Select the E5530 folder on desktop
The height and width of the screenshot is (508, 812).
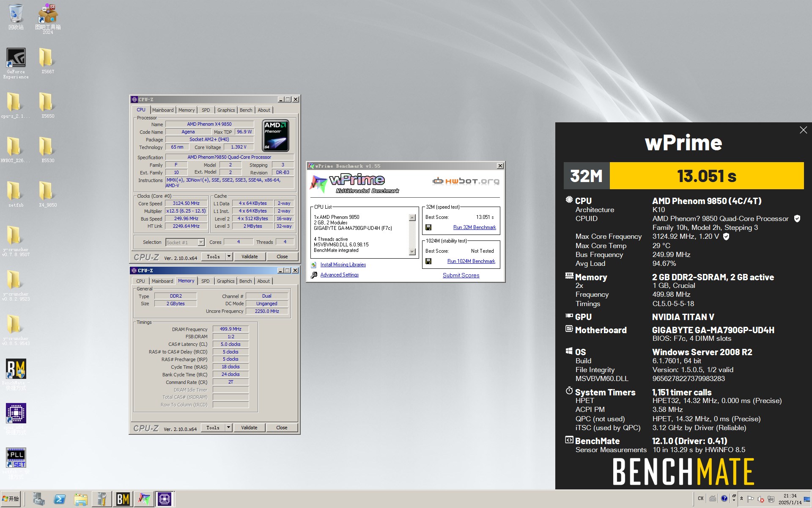pyautogui.click(x=48, y=149)
